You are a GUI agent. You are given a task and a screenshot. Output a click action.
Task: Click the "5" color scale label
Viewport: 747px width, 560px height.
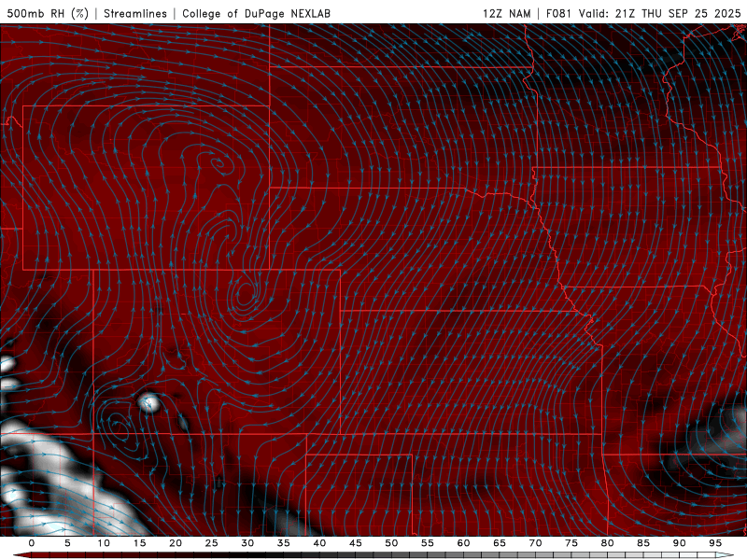tap(67, 543)
